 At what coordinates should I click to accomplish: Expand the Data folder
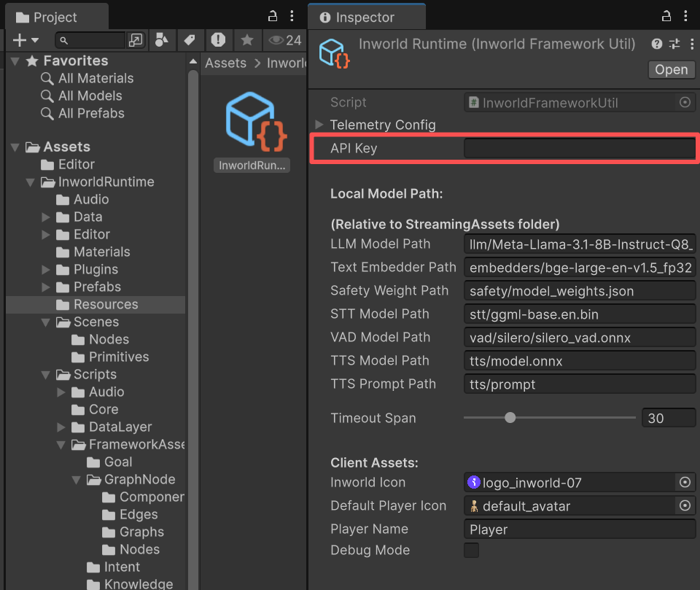click(45, 217)
